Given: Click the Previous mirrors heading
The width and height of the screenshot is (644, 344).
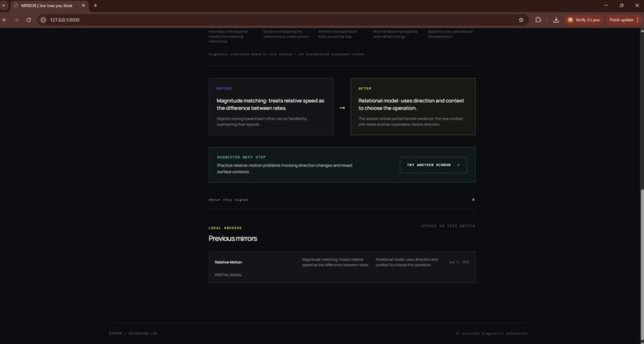Looking at the screenshot, I should tap(233, 239).
